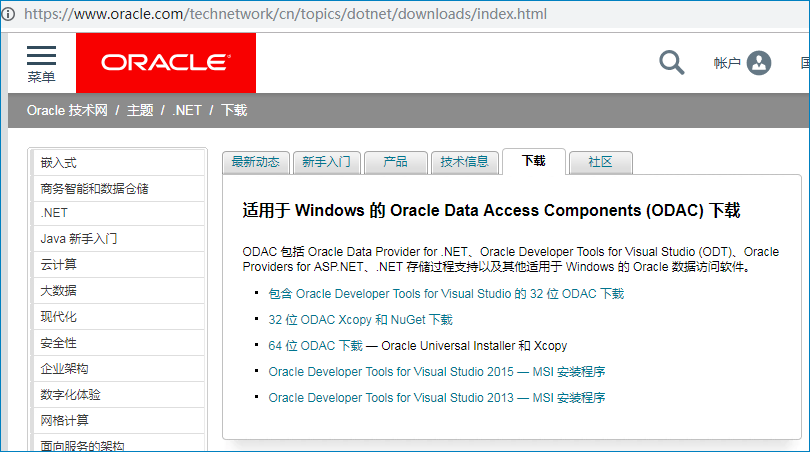
Task: Open Visual Studio 2015 MSI 安装程序 link
Action: coord(437,372)
